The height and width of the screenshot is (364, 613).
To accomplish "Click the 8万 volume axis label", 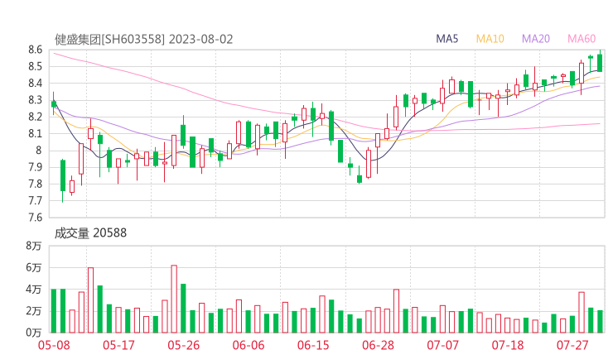I will click(34, 246).
